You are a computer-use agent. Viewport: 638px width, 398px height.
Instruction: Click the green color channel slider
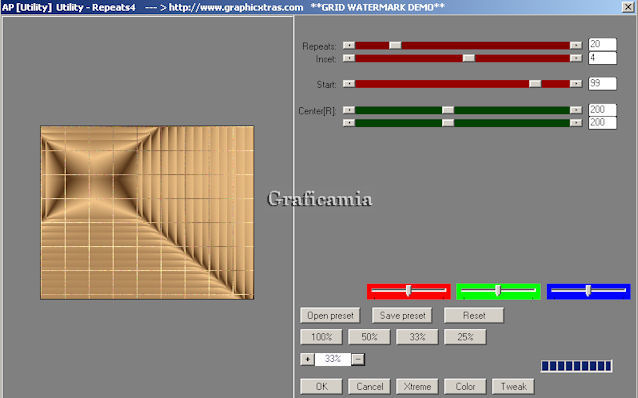click(498, 291)
